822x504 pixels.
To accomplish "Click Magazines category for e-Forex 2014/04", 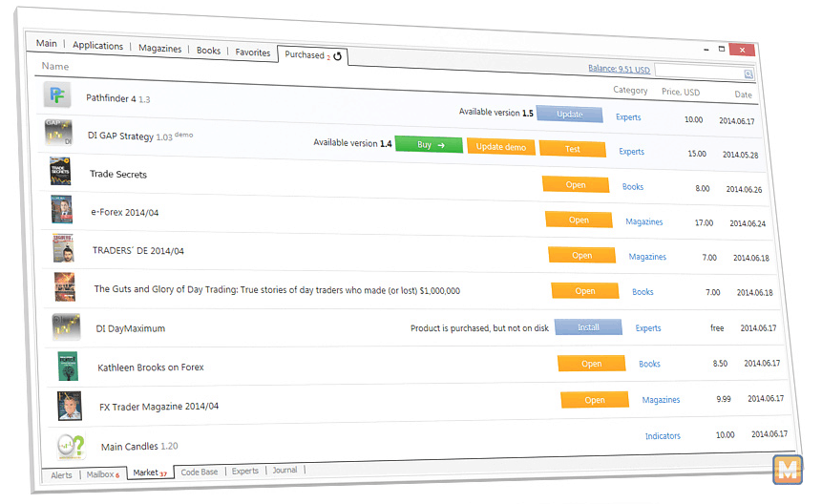I will tap(643, 221).
